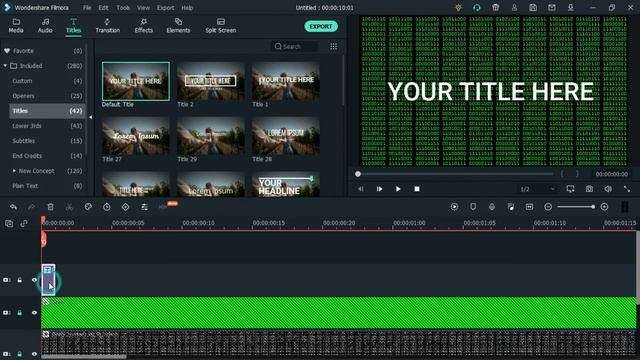Select the Title 28 thumbnail

pos(286,136)
